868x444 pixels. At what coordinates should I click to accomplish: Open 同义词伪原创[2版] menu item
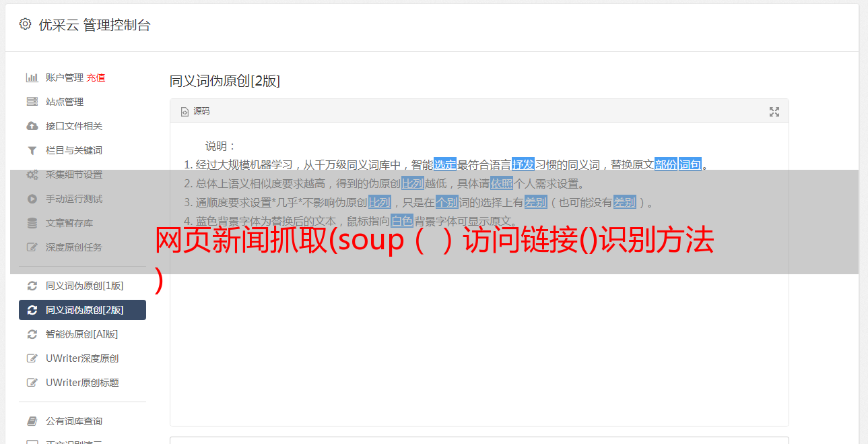(82, 310)
